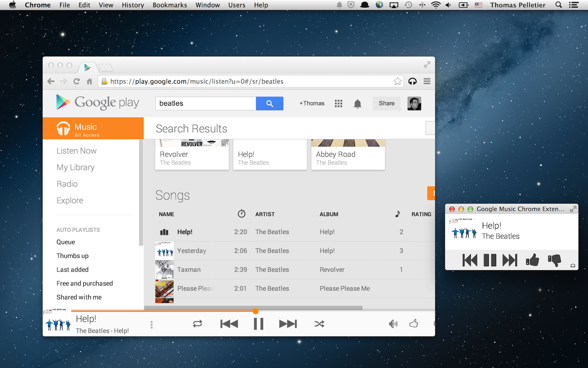Image resolution: width=588 pixels, height=368 pixels.
Task: Click the +Thomas link
Action: [312, 103]
